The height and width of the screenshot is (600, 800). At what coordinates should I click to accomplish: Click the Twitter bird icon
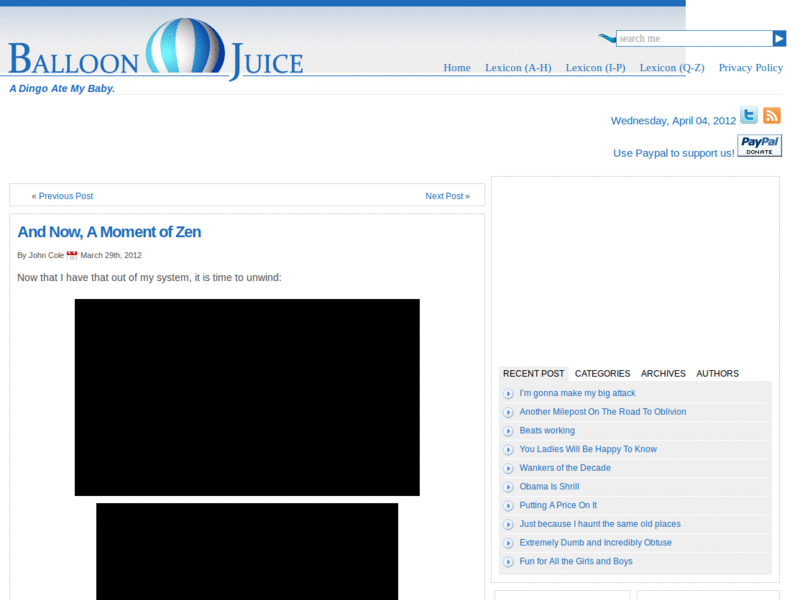(748, 116)
